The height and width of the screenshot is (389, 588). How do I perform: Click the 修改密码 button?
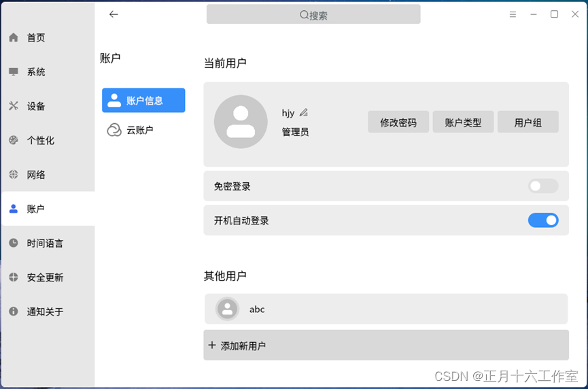(398, 122)
